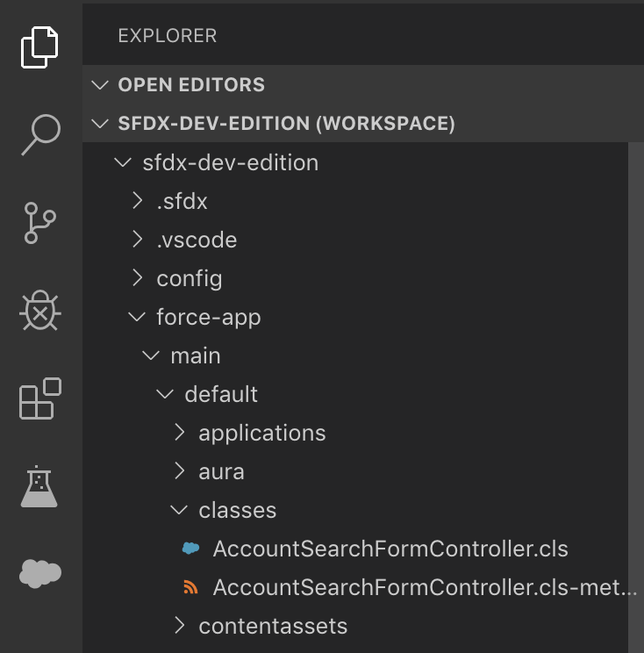Screen dimensions: 644x653
Task: Expand the contentassets folder
Action: pos(179,625)
